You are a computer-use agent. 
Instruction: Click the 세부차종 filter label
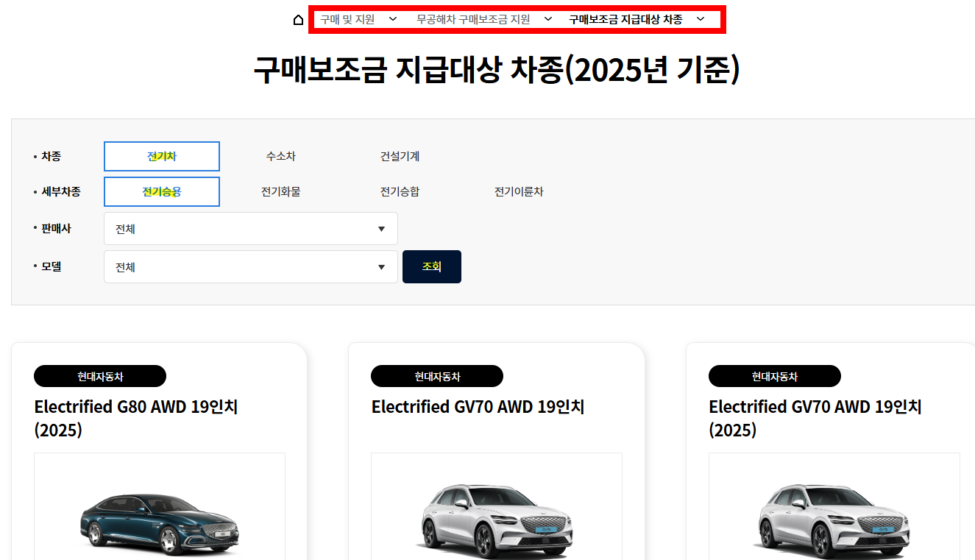click(61, 191)
